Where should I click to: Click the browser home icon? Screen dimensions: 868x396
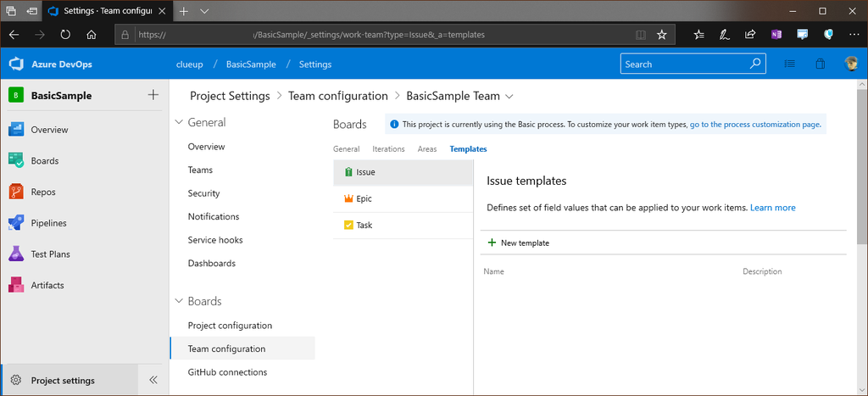pos(92,34)
